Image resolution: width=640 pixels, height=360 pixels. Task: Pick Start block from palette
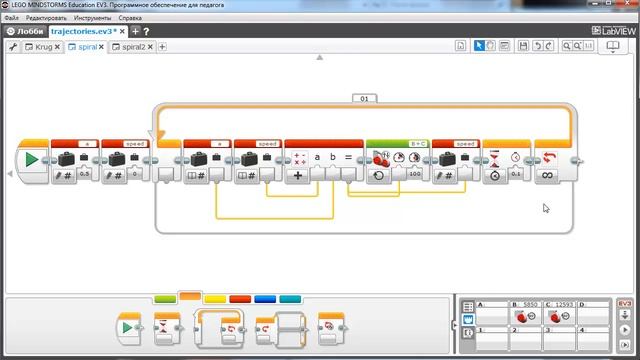pos(129,329)
